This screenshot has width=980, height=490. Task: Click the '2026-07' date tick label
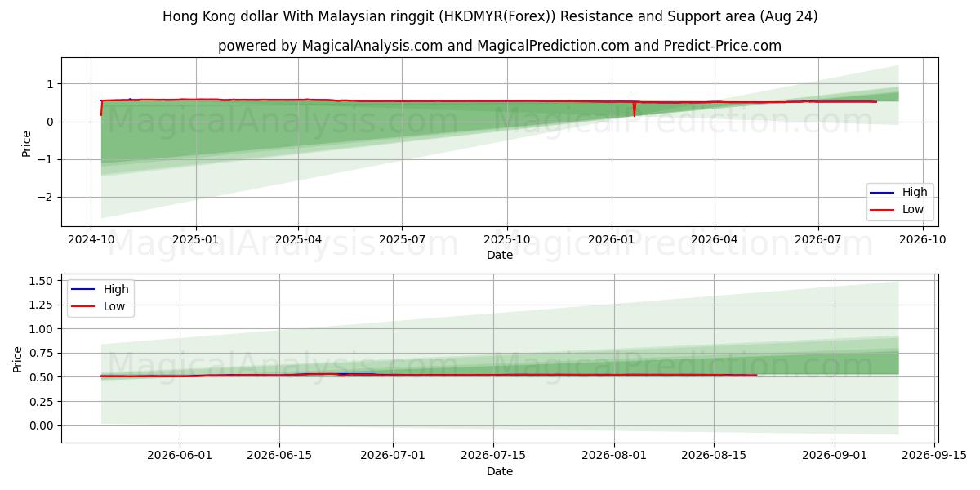coord(817,240)
